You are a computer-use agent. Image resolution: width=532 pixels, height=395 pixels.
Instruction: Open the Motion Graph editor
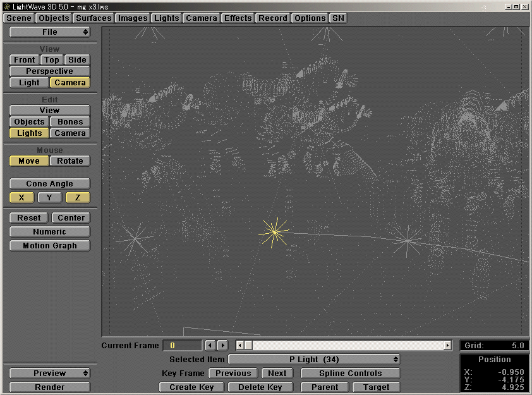pos(49,245)
